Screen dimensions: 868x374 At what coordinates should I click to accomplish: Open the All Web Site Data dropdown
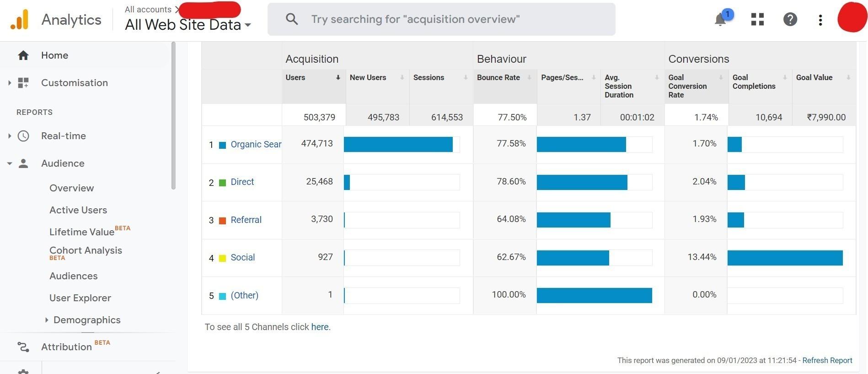click(x=188, y=25)
